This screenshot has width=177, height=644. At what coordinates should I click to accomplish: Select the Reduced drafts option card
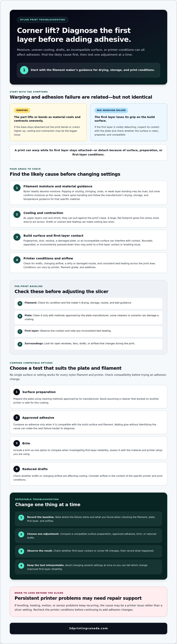[88, 474]
